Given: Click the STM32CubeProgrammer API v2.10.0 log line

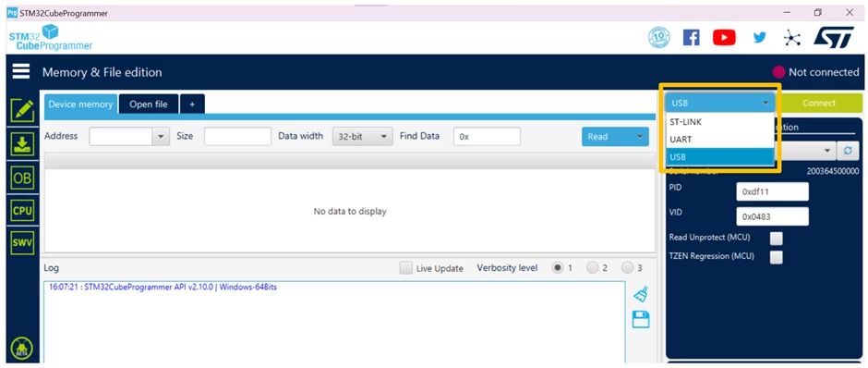Looking at the screenshot, I should (x=163, y=287).
